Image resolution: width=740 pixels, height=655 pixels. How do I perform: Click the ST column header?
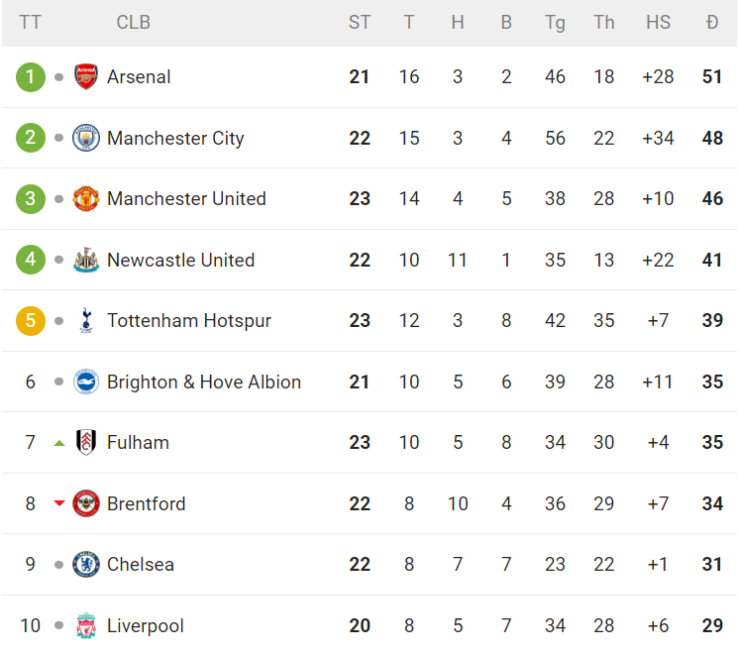click(x=360, y=22)
